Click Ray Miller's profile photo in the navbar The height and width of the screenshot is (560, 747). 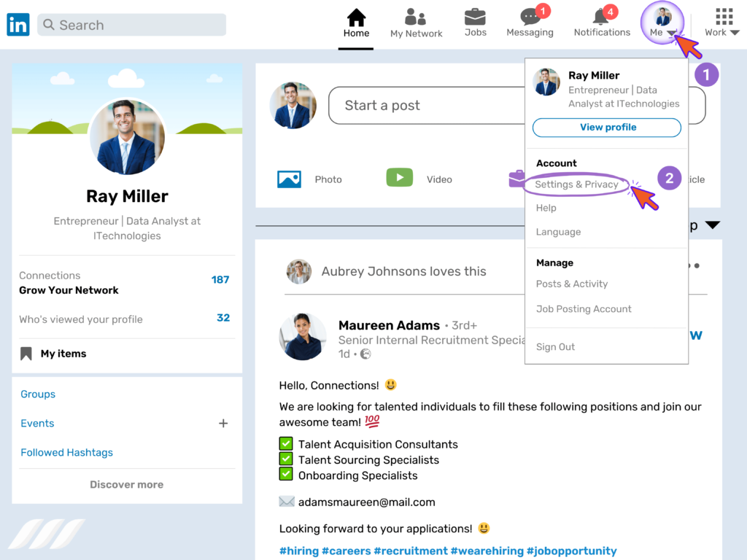coord(661,16)
